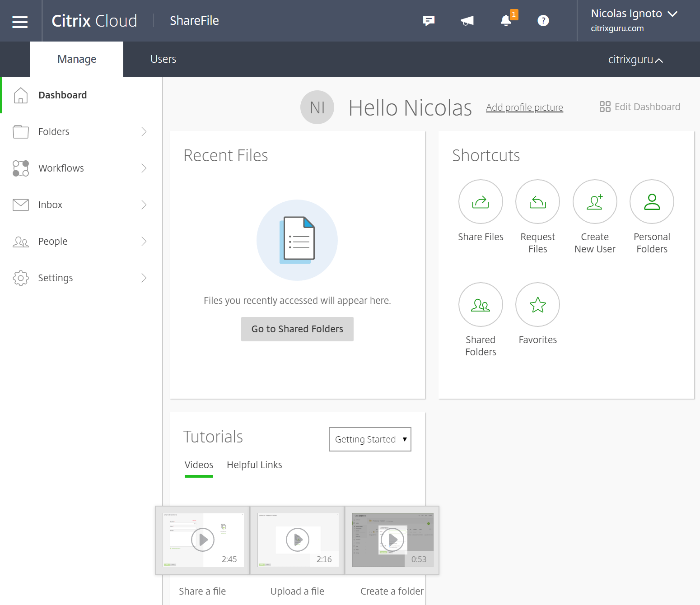Screen dimensions: 700x605
Task: Open the Personal Folders shortcut
Action: click(x=652, y=202)
